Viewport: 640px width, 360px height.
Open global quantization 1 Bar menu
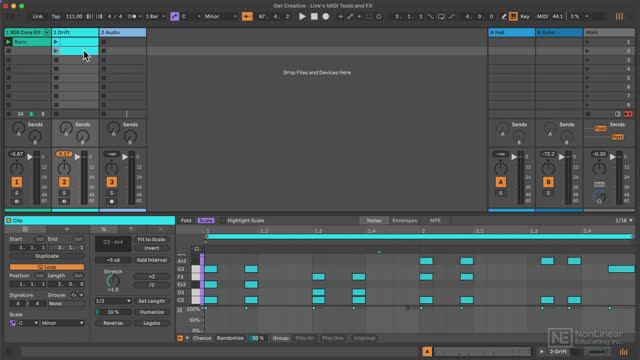156,16
